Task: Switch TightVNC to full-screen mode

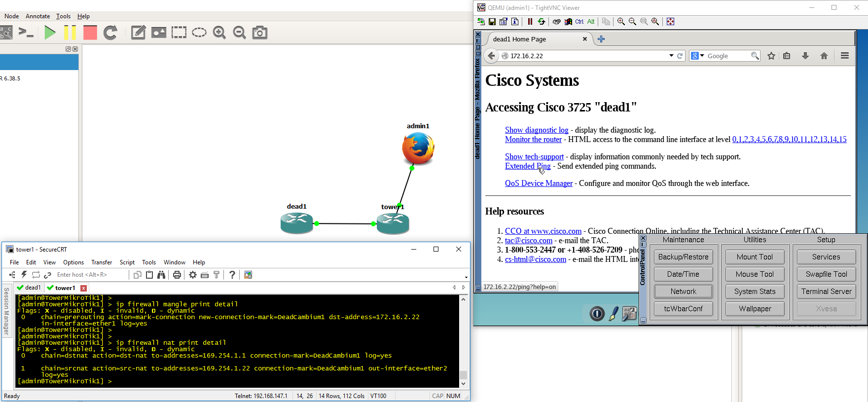Action: [670, 21]
